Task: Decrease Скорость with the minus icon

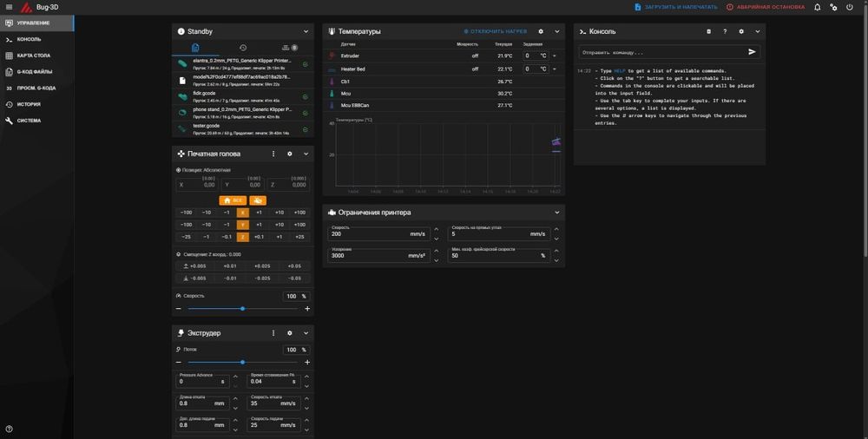Action: tap(178, 309)
